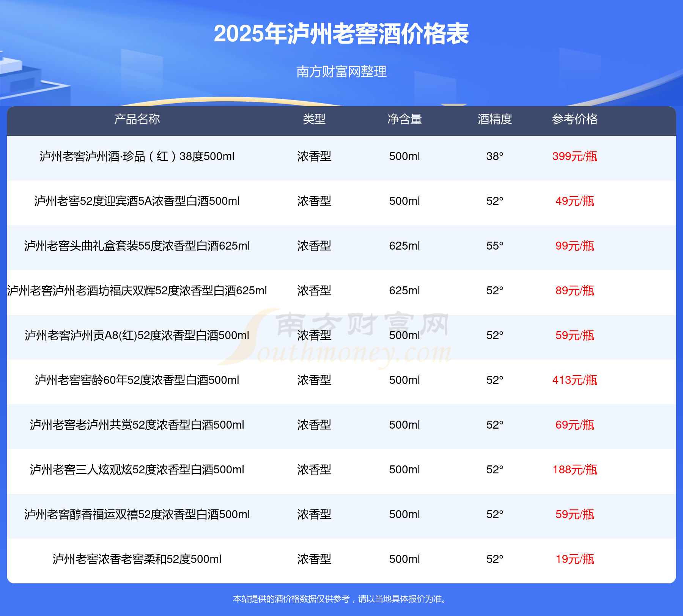
Task: Click "59元/瓶" in the 醇香福运双禧 row
Action: click(575, 514)
